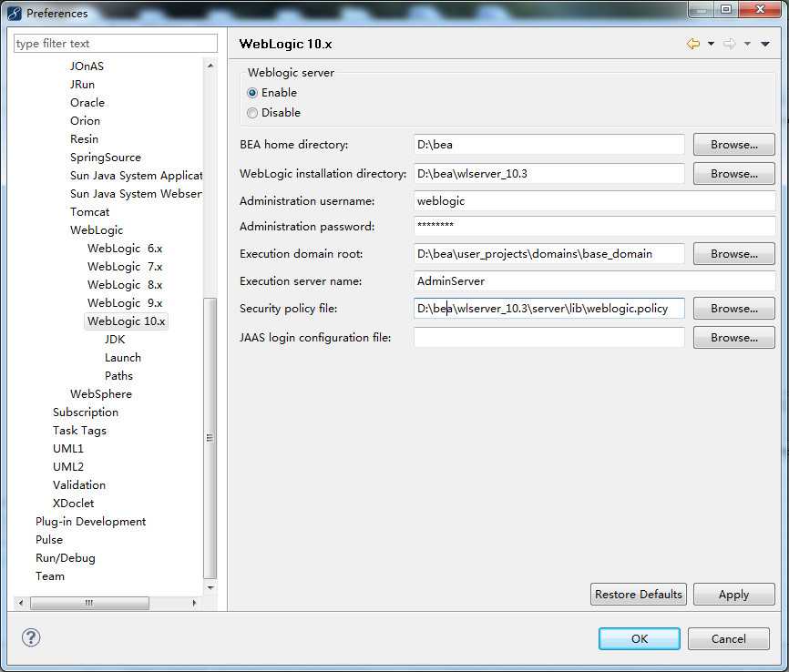Select WebSphere in the tree

pos(100,394)
